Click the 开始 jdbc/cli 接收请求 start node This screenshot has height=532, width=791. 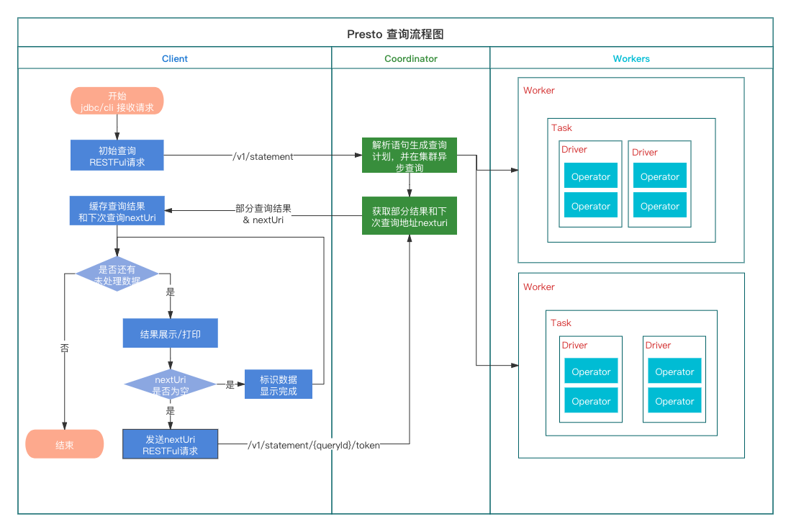point(117,102)
